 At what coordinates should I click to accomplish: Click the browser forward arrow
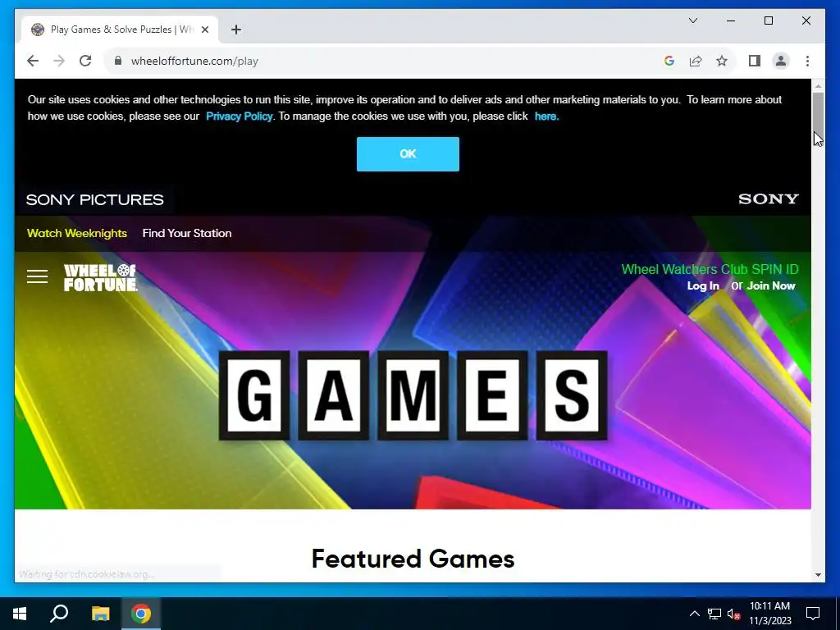[59, 61]
